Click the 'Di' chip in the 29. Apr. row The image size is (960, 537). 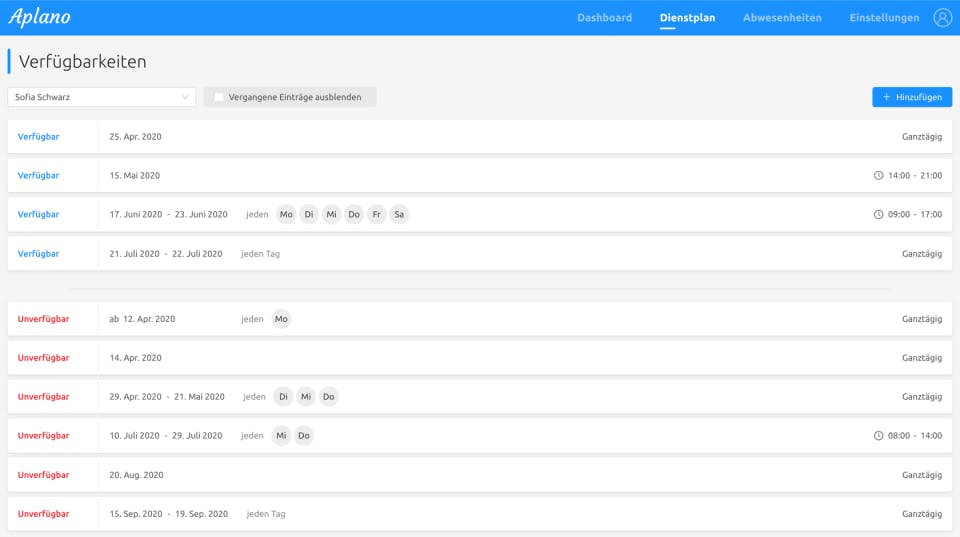[x=283, y=397]
